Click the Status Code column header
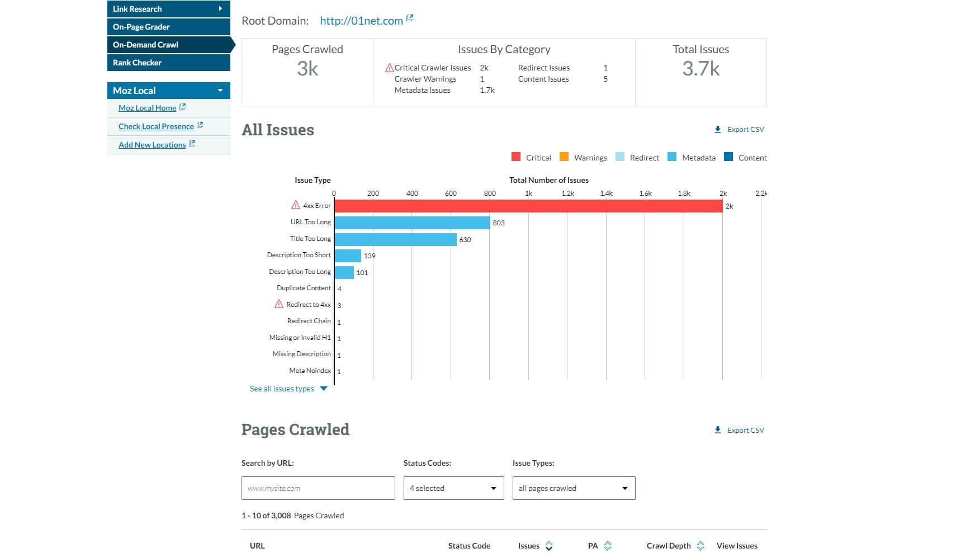 [469, 546]
